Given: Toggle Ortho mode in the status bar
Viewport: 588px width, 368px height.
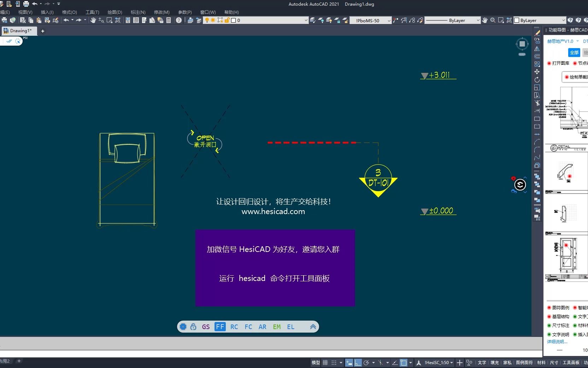Looking at the screenshot, I should (358, 362).
